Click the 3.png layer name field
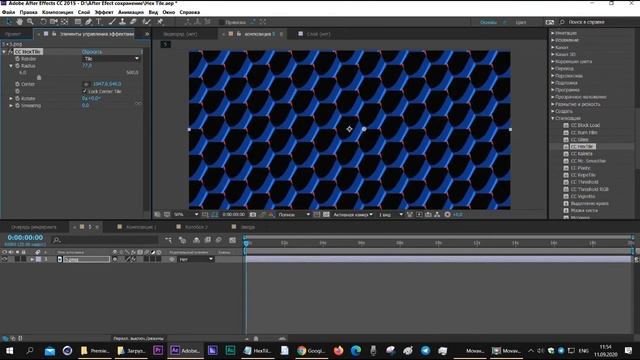This screenshot has height=360, width=640. point(87,259)
